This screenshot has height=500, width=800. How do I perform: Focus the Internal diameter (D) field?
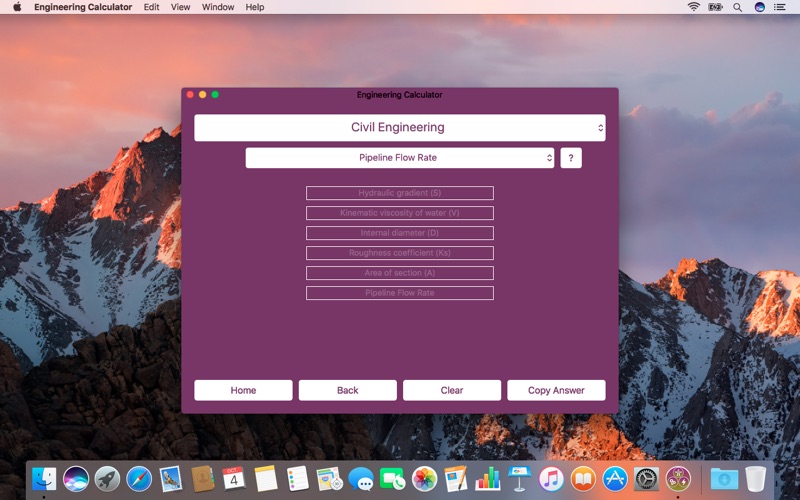(399, 233)
